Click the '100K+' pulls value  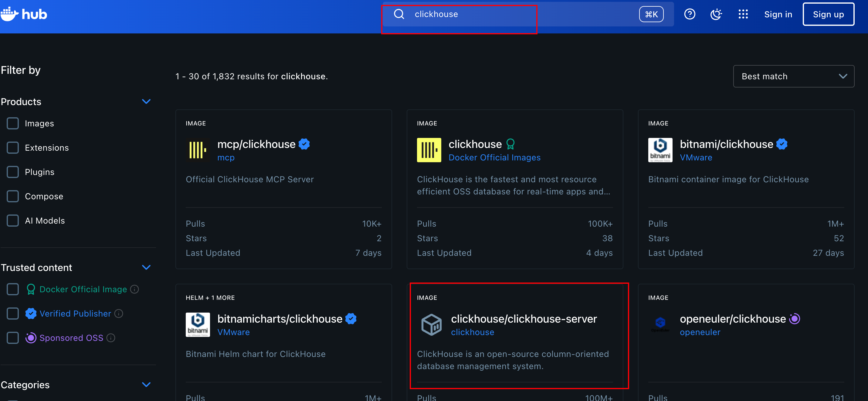coord(600,224)
